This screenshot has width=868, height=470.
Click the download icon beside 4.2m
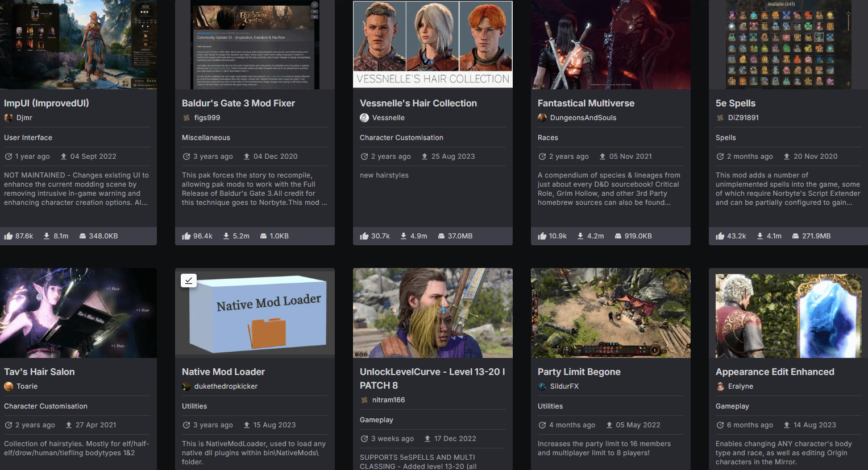[580, 236]
